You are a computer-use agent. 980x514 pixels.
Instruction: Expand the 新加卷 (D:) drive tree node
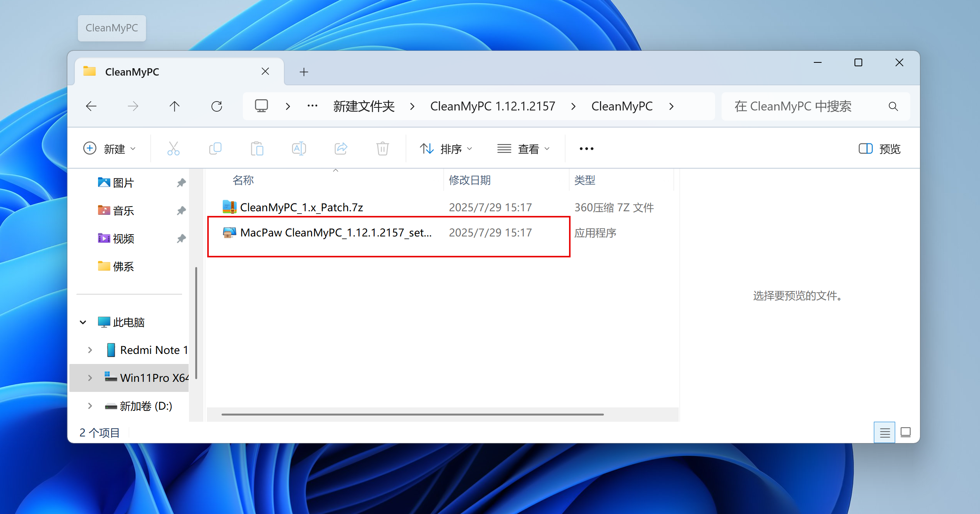(x=90, y=406)
